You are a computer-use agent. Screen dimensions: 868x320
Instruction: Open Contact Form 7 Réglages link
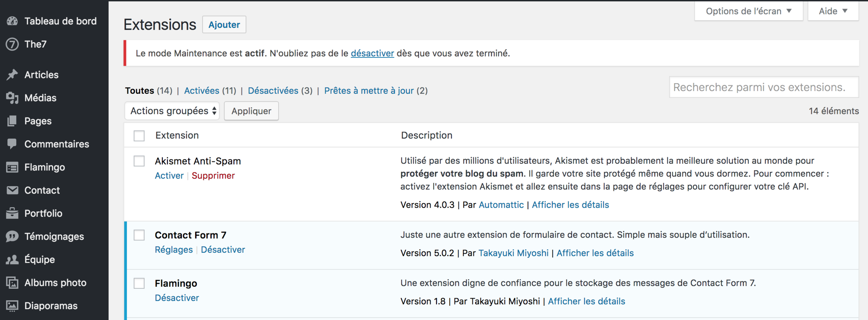click(174, 249)
